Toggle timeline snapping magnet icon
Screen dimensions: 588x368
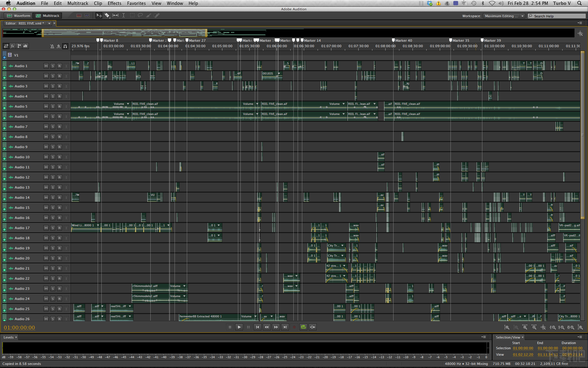65,46
